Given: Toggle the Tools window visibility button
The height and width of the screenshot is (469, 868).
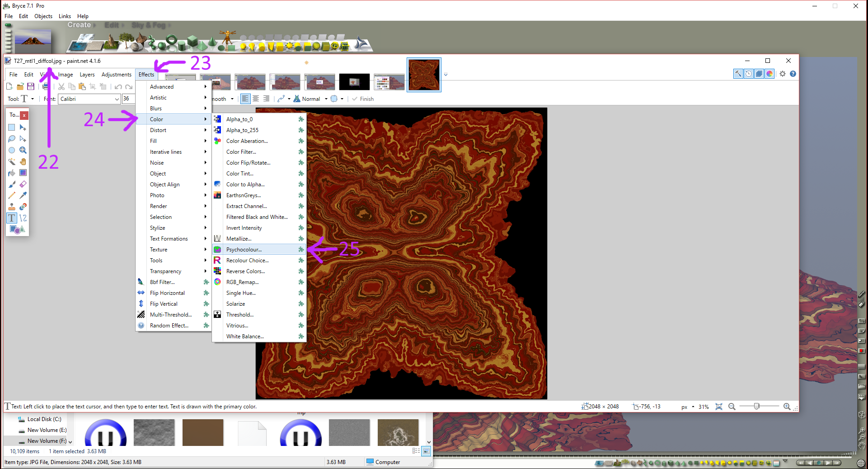Looking at the screenshot, I should tap(738, 74).
